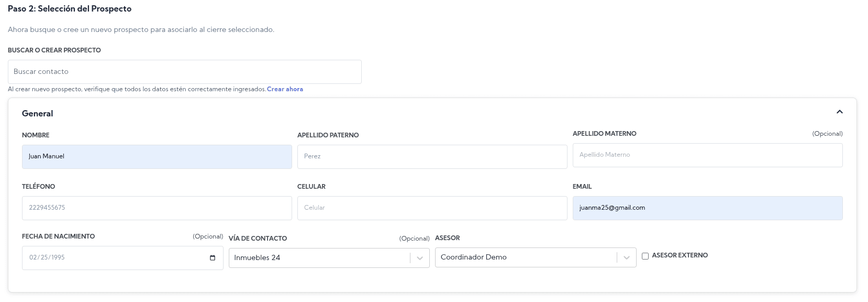Select the day segment of birth date

click(x=43, y=258)
